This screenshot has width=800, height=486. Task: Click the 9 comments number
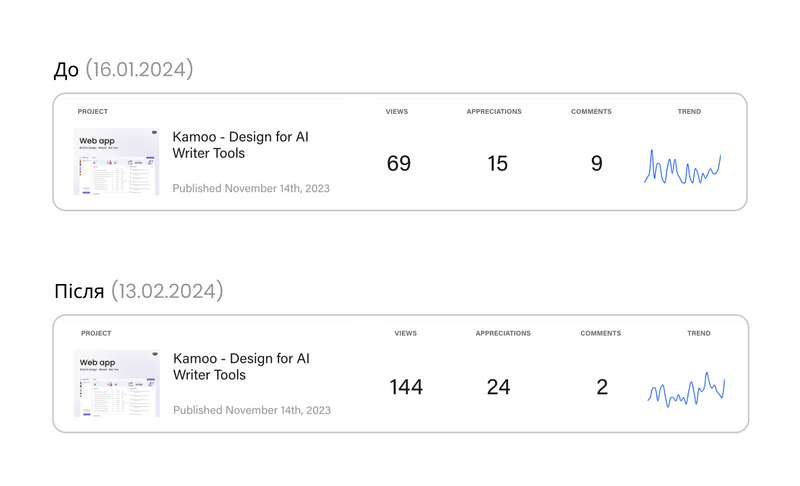(596, 163)
